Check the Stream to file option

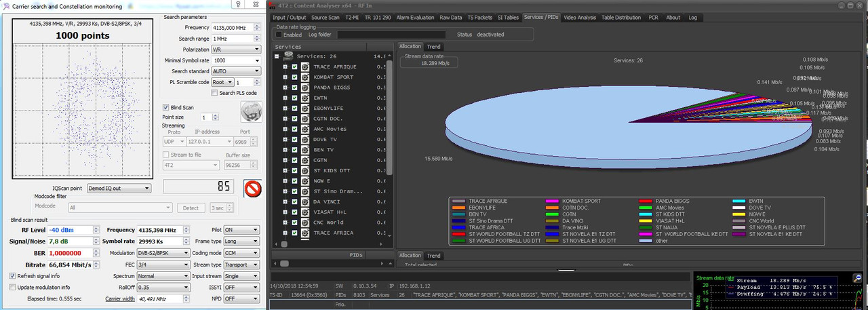click(x=166, y=155)
